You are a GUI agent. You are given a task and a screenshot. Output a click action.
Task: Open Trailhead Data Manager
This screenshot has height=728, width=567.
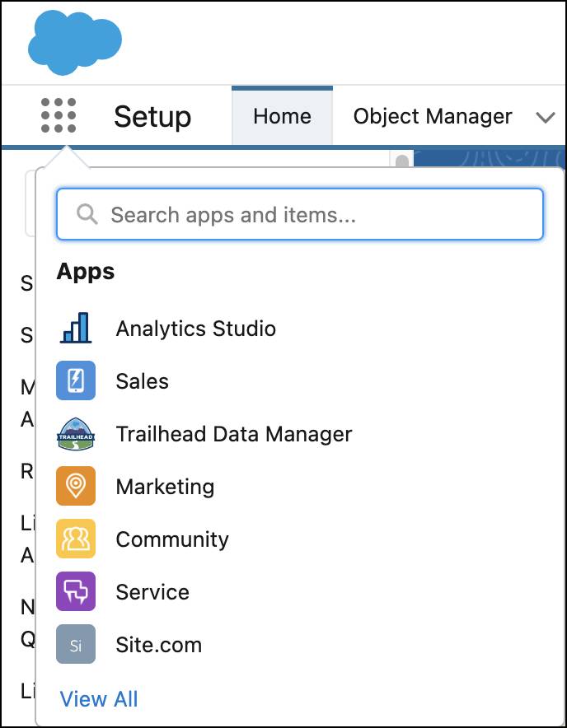(x=234, y=434)
